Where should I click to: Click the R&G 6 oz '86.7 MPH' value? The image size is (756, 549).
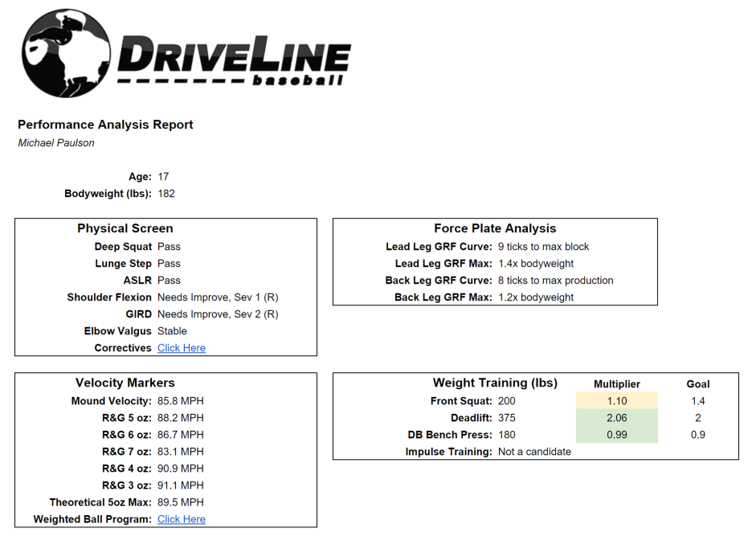tap(180, 435)
